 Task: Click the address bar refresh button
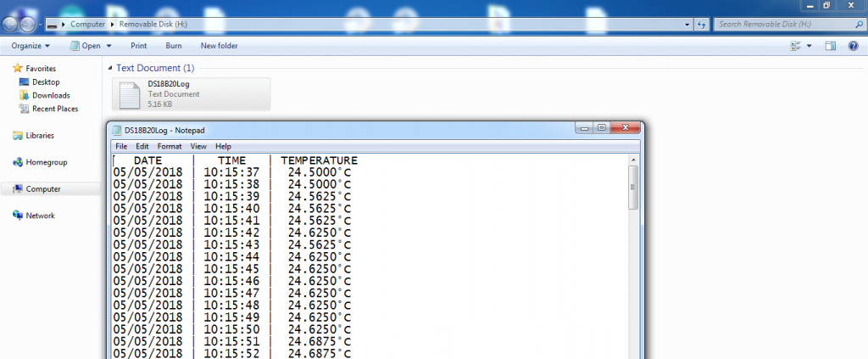(x=701, y=25)
